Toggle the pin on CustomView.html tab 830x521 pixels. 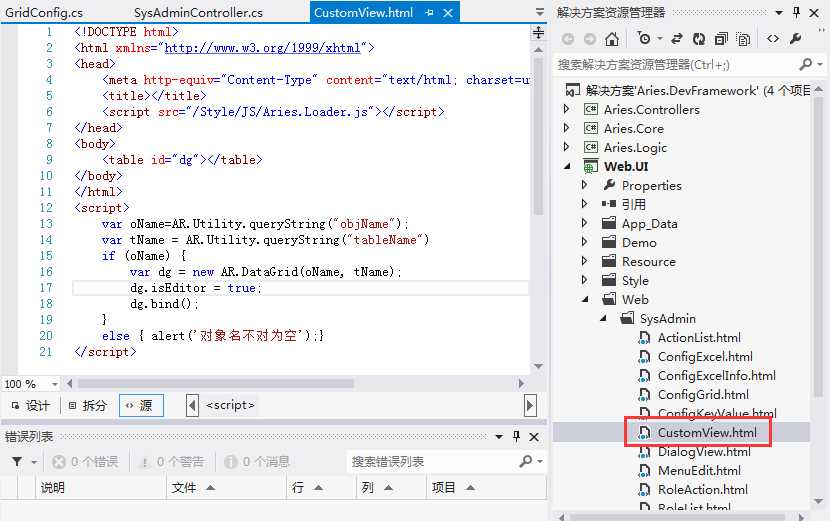tap(429, 13)
